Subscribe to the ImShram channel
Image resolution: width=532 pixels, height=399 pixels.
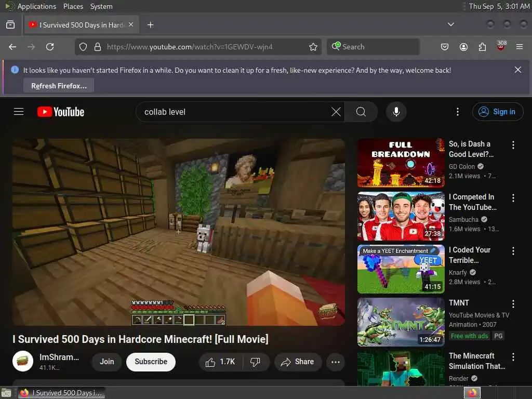151,362
